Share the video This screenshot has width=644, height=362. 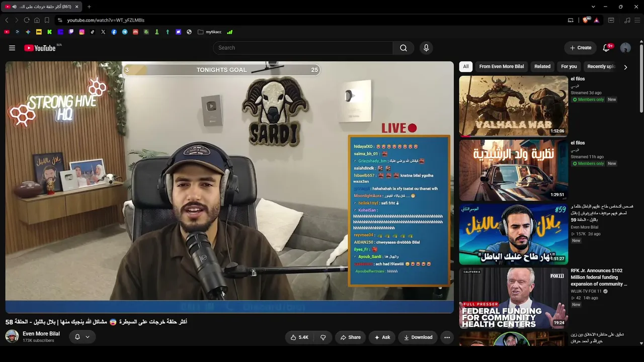[x=350, y=337]
